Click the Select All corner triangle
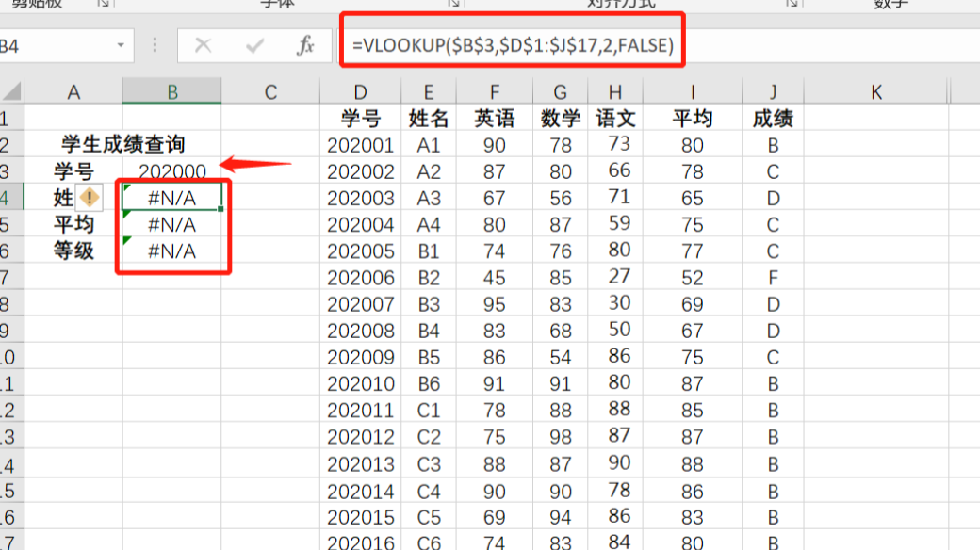The height and width of the screenshot is (550, 980). click(x=12, y=92)
